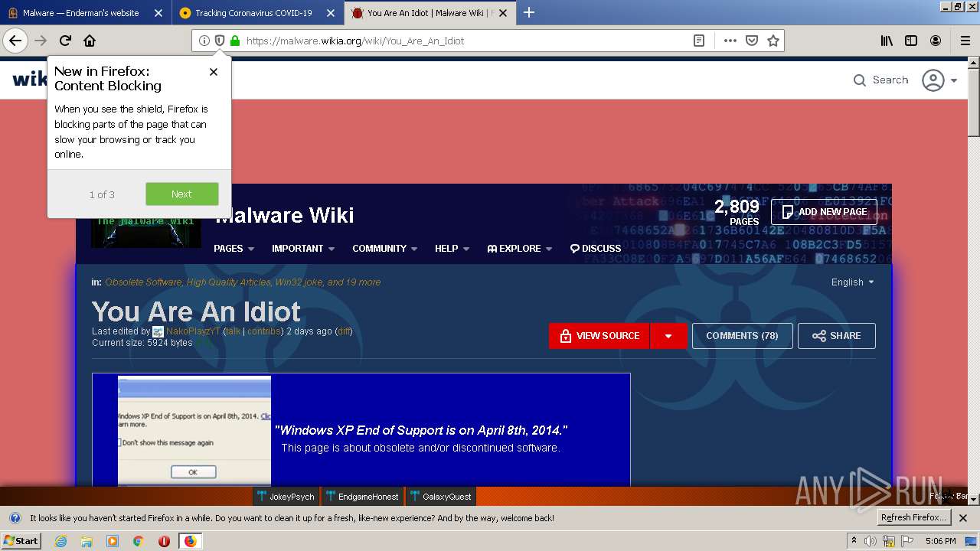Open the Firefox home page
Screen dimensions: 980x551
90,41
